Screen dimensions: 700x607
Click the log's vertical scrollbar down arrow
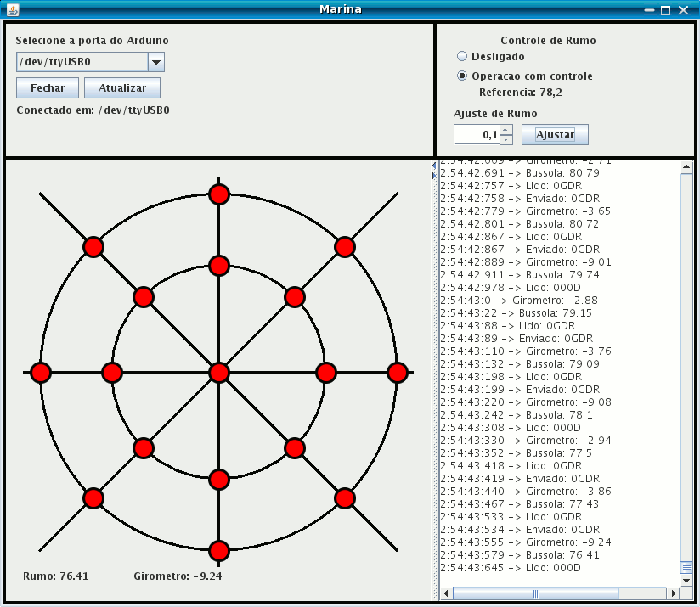click(x=686, y=580)
